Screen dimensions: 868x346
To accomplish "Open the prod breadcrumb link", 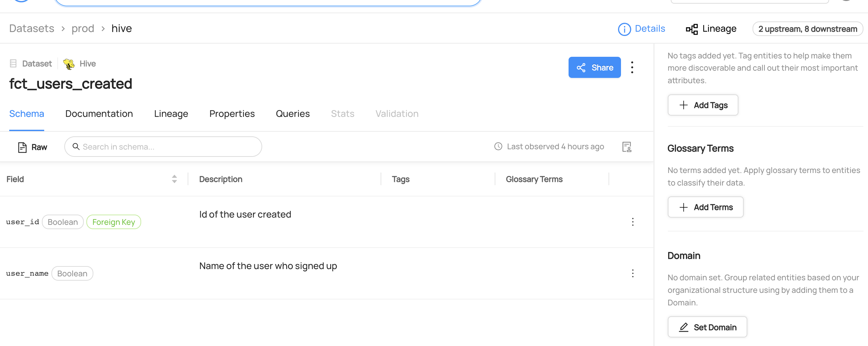I will click(x=82, y=28).
